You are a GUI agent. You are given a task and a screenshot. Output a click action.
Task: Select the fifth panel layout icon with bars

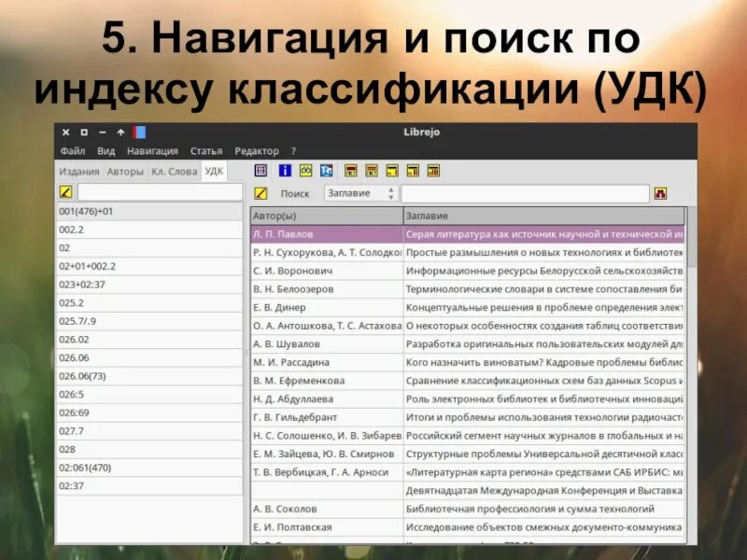(433, 171)
